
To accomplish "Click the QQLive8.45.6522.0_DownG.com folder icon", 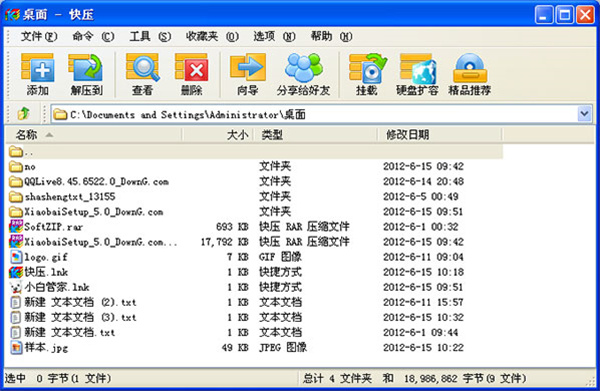I will [16, 181].
